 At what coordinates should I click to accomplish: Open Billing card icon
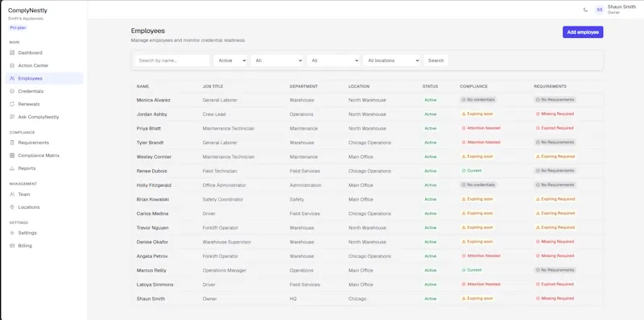[x=12, y=246]
